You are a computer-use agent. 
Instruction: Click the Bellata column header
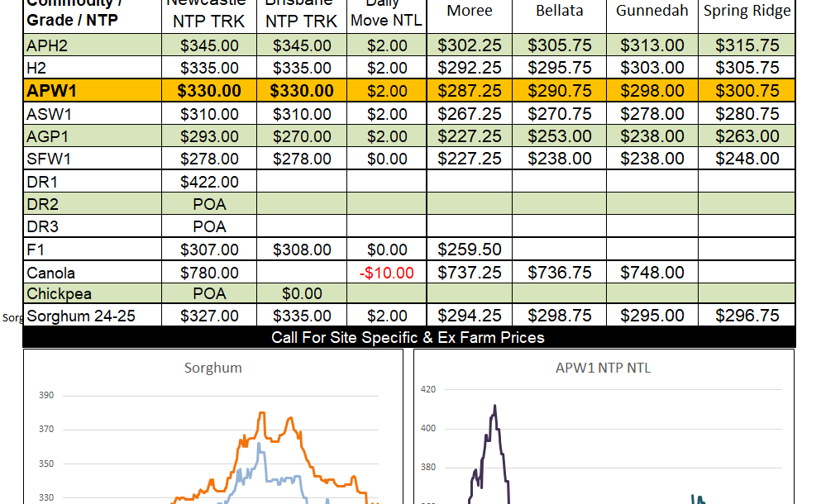pyautogui.click(x=559, y=12)
